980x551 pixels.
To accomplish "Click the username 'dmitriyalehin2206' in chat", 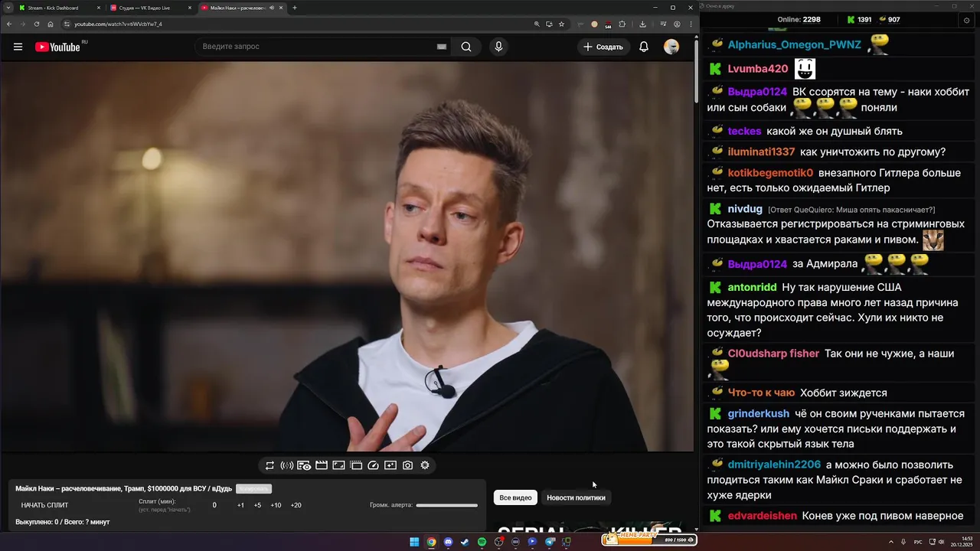I will tap(774, 465).
